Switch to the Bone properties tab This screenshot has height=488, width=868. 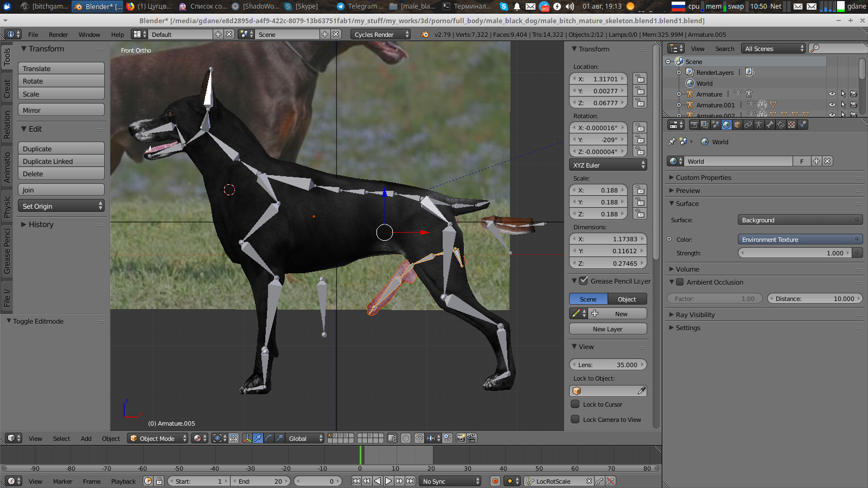coord(770,125)
